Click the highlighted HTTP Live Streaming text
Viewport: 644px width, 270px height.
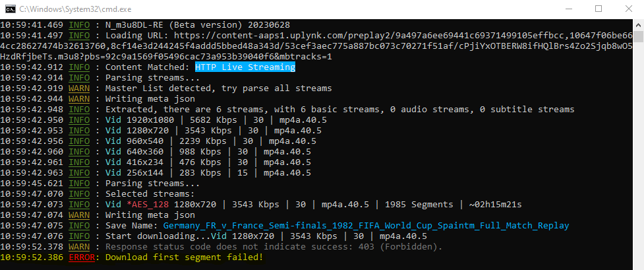coord(245,67)
